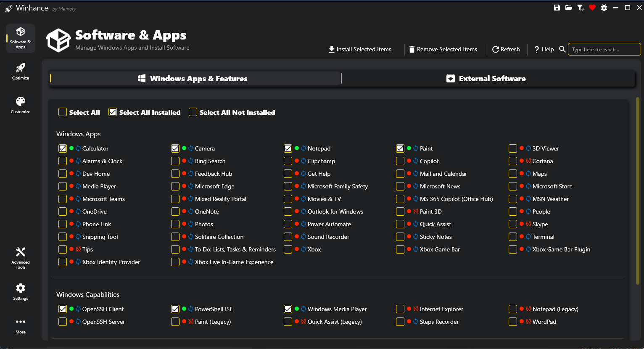This screenshot has width=644, height=349.
Task: Open Advanced Tools in the sidebar
Action: pos(21,258)
